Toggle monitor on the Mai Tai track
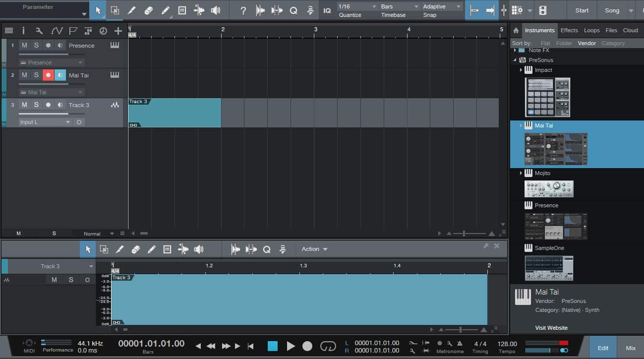 (60, 75)
